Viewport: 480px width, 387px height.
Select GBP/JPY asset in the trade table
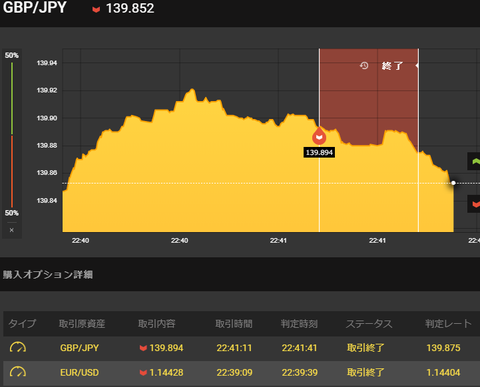79,348
